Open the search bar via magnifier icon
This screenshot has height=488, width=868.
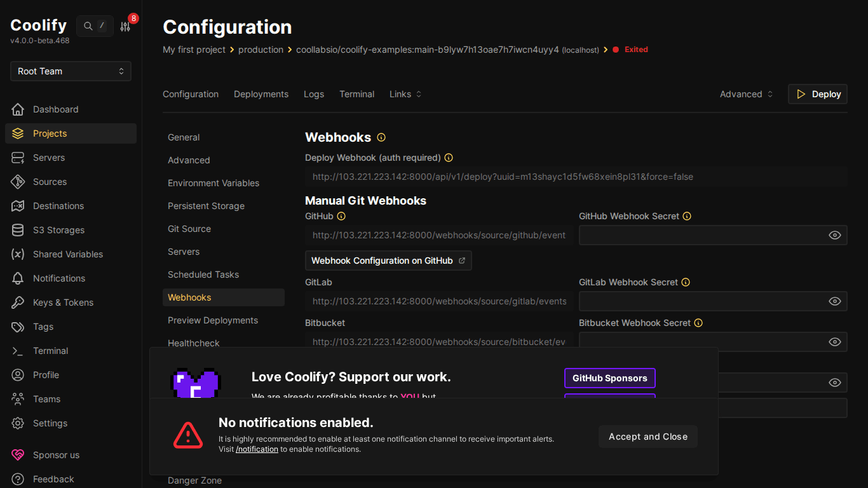(88, 26)
